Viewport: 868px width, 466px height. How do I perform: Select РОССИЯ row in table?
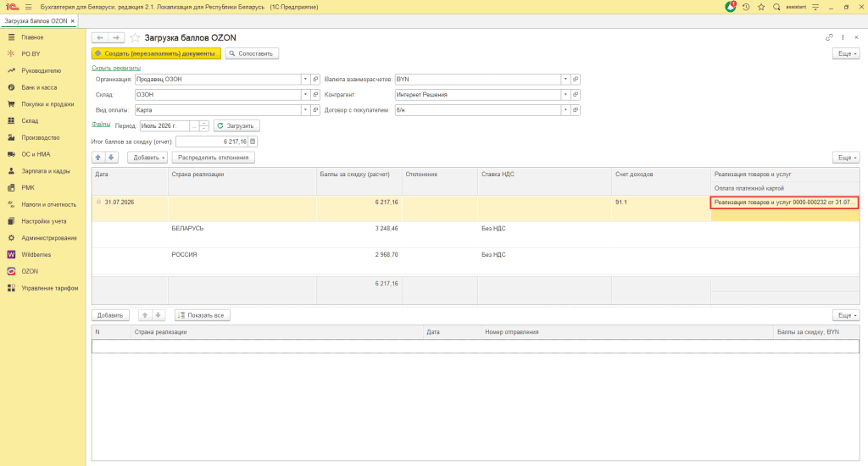pyautogui.click(x=476, y=261)
